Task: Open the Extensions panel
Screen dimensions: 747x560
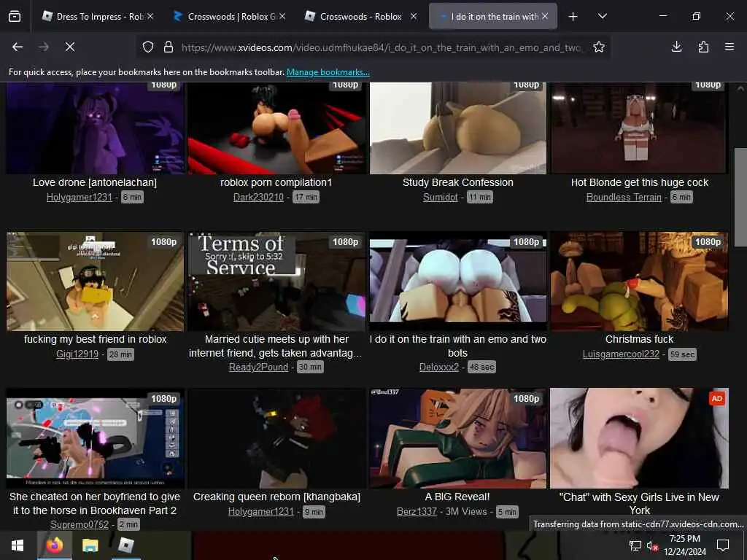Action: (703, 47)
